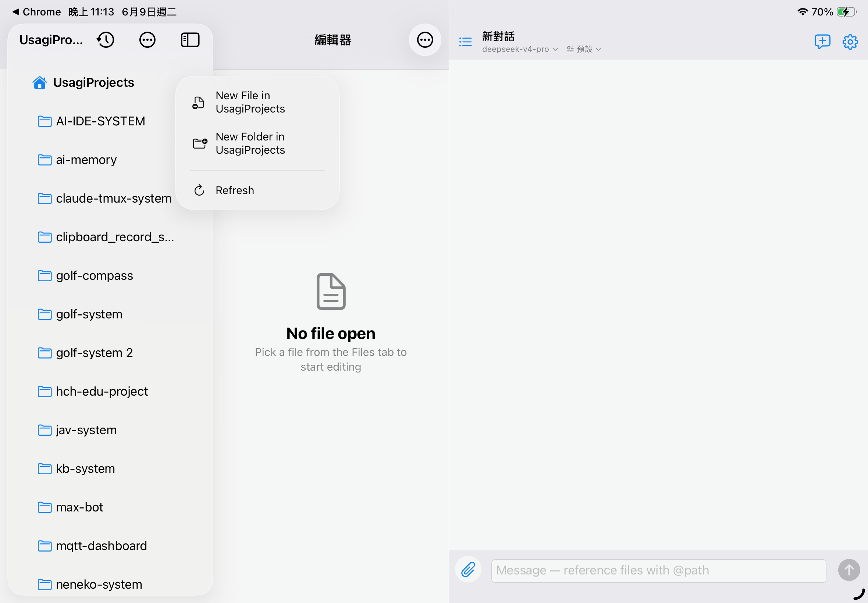
Task: Open the neneko-system folder
Action: click(90, 585)
